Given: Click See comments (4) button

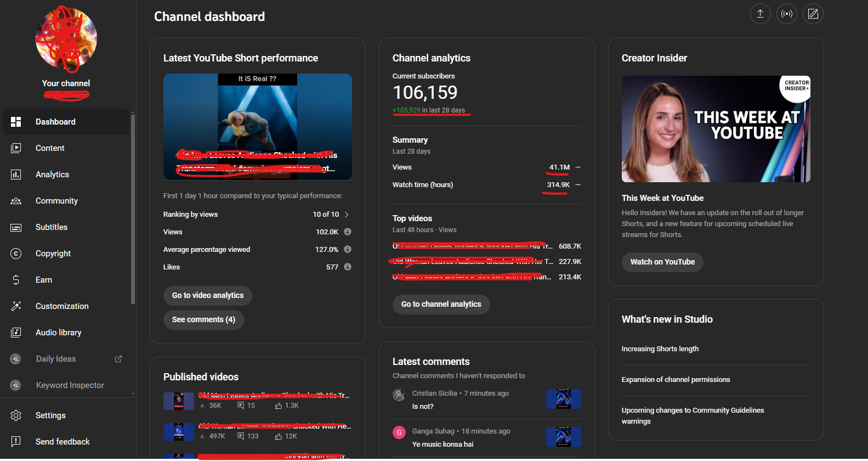Looking at the screenshot, I should 203,319.
